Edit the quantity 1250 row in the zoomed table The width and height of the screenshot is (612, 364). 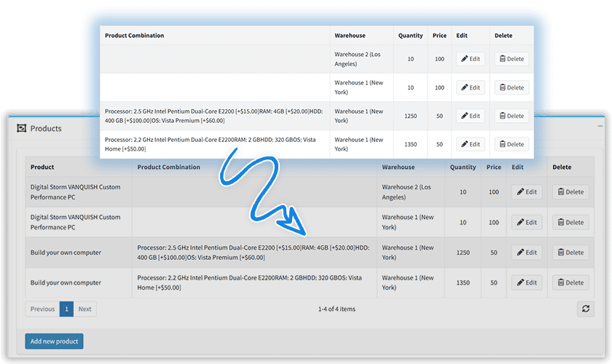471,116
